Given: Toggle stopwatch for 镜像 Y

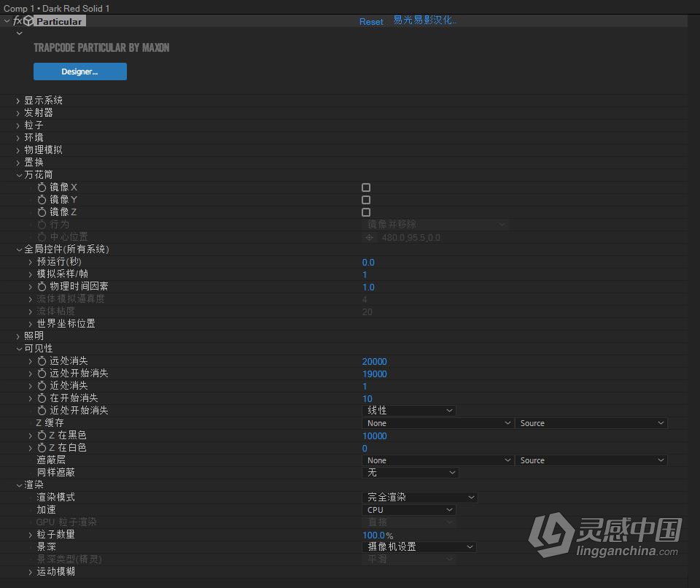Looking at the screenshot, I should tap(42, 200).
